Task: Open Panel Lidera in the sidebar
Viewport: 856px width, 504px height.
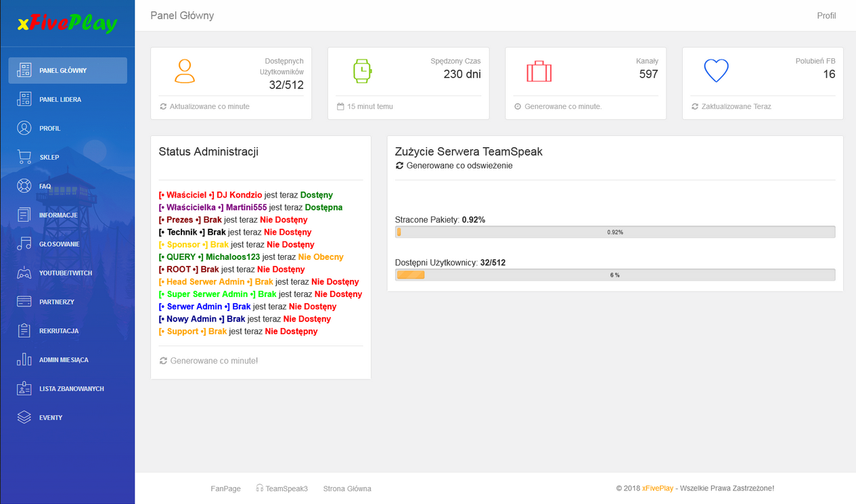Action: tap(60, 99)
